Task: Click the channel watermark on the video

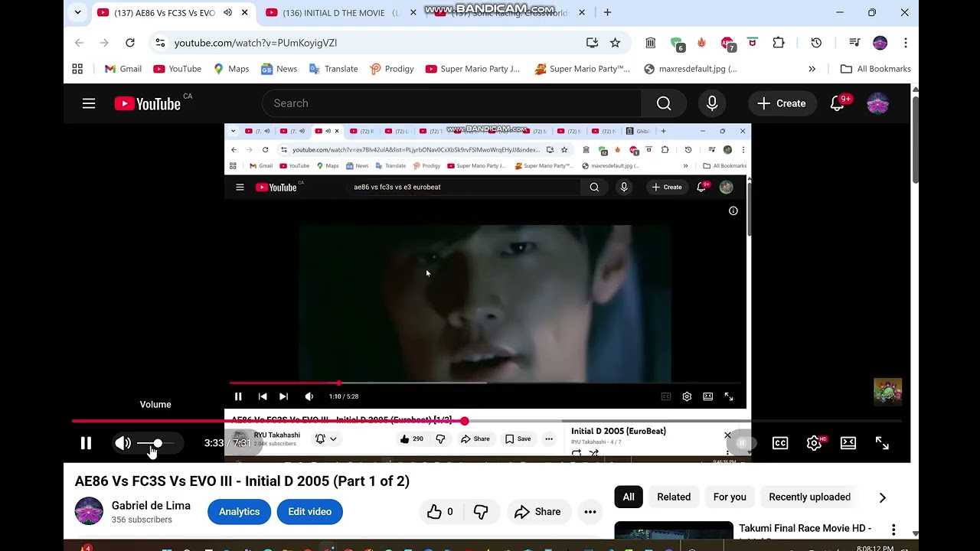Action: (887, 392)
